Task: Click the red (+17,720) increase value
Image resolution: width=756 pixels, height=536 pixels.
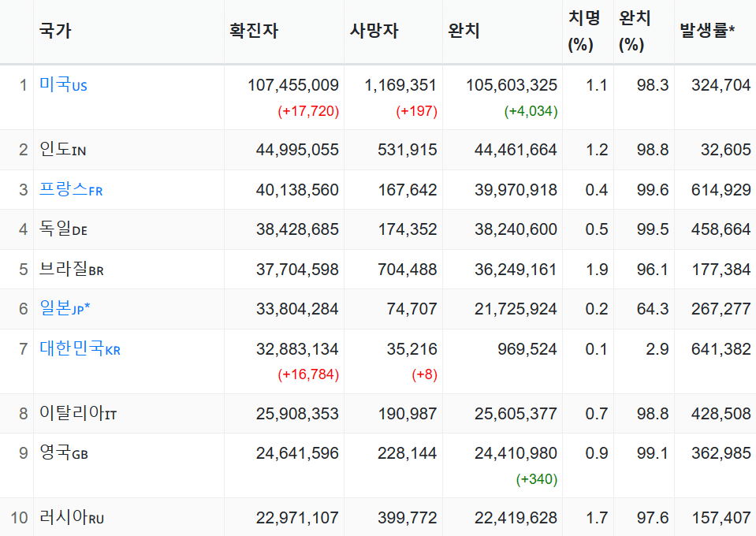Action: [308, 111]
